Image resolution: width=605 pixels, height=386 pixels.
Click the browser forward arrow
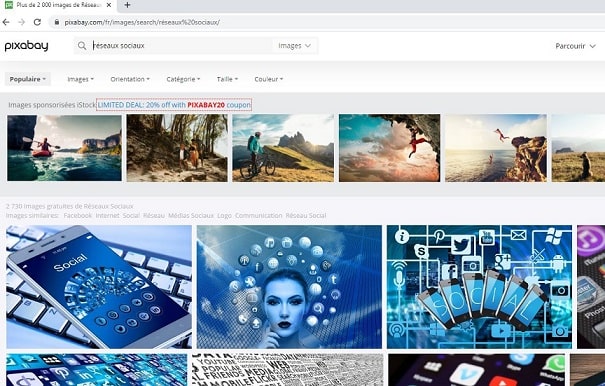click(22, 22)
